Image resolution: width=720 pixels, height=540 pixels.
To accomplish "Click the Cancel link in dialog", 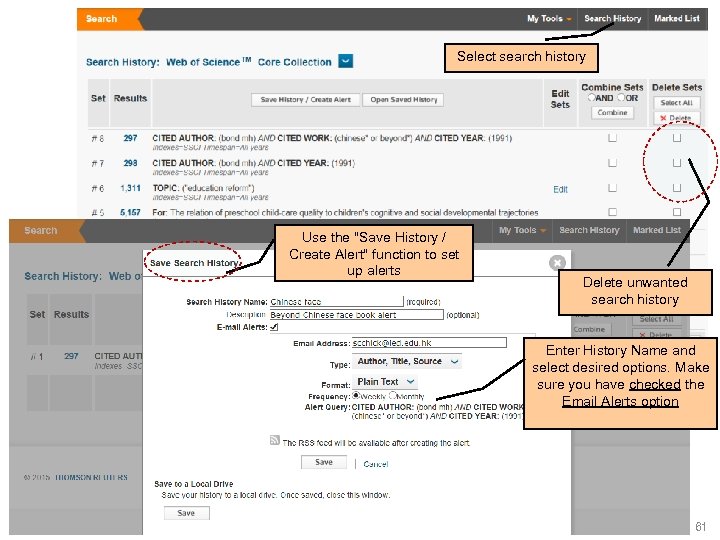I will click(x=376, y=464).
